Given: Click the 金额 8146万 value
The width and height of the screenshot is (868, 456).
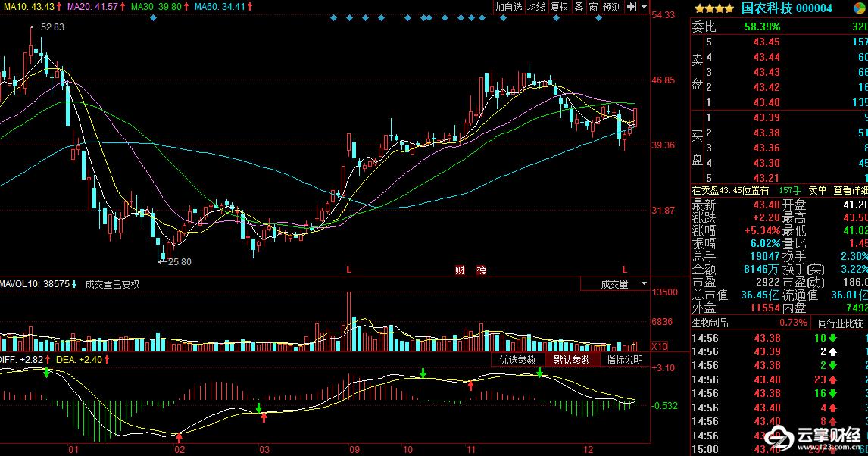Looking at the screenshot, I should click(x=762, y=270).
